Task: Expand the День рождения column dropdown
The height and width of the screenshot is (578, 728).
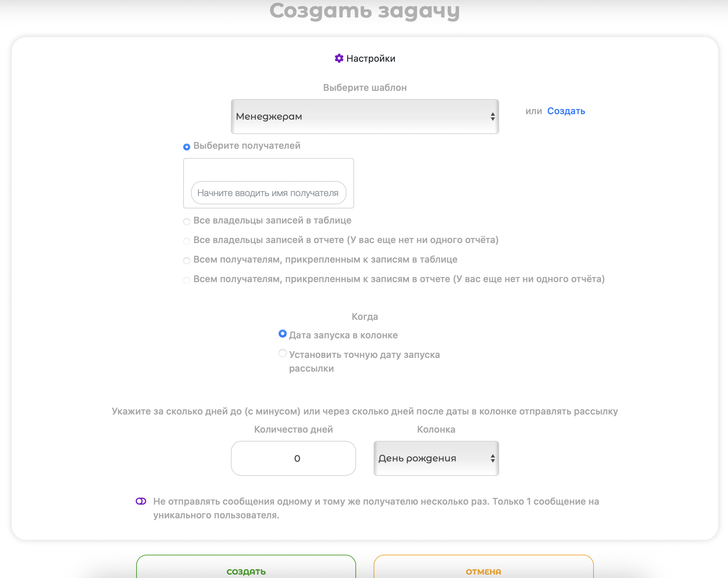Action: (435, 458)
